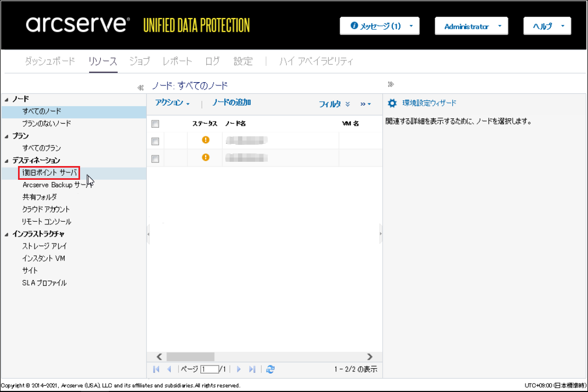Open the Administrator dropdown
Screen dimensions: 588x392
(x=471, y=26)
